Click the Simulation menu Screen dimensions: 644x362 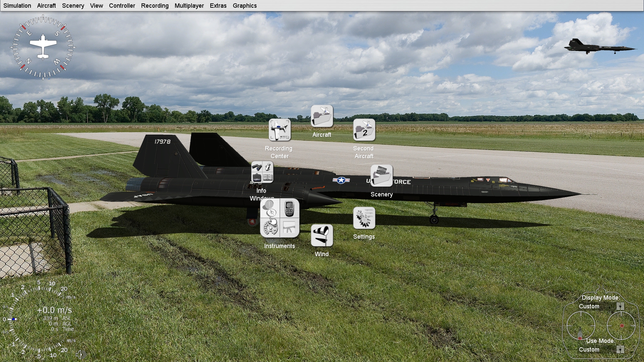[17, 5]
